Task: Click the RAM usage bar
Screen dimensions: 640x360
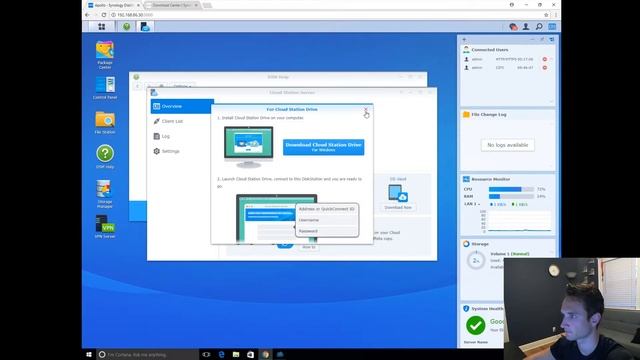Action: pyautogui.click(x=511, y=196)
